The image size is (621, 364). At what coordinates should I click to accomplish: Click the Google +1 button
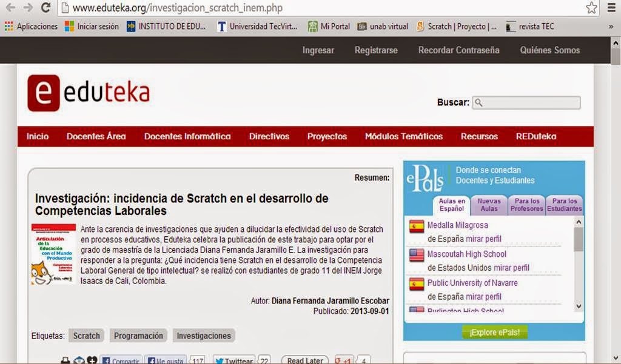point(344,360)
